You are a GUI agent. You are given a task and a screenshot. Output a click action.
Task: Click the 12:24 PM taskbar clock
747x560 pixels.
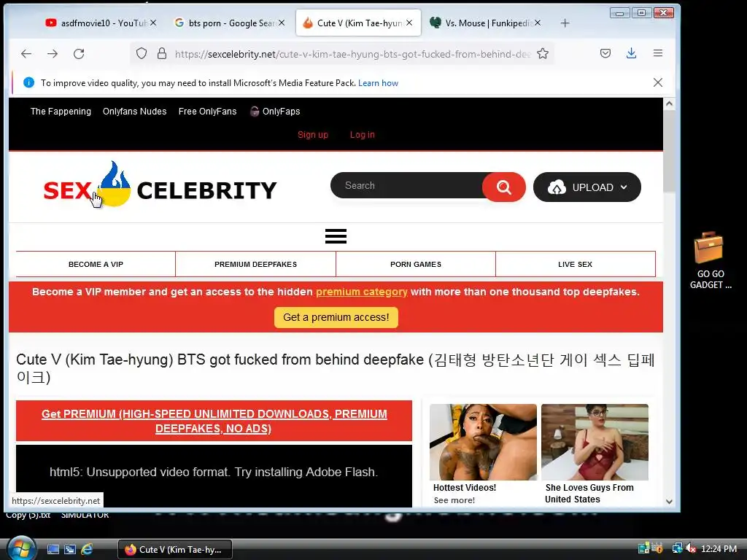click(x=719, y=548)
